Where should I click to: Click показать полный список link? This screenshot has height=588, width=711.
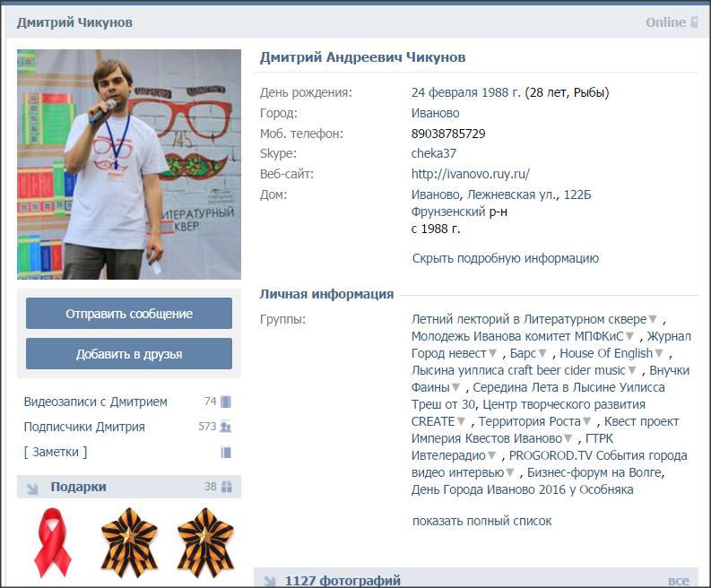point(482,521)
